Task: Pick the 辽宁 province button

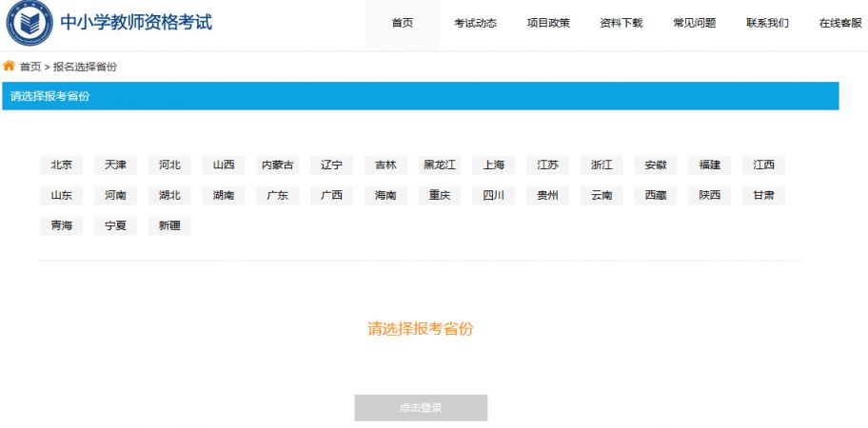Action: click(x=331, y=165)
